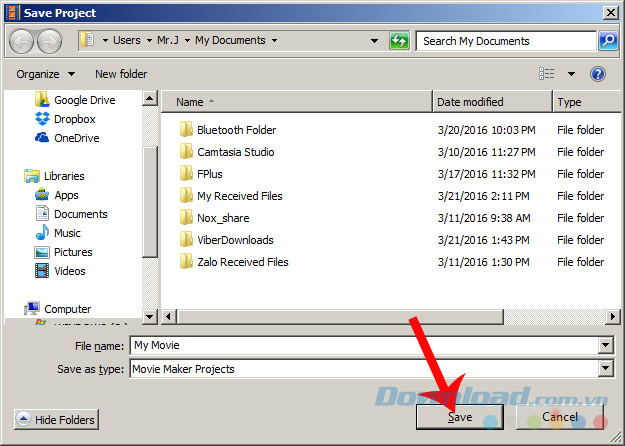Select the Bluetooth Folder name text

click(x=236, y=130)
